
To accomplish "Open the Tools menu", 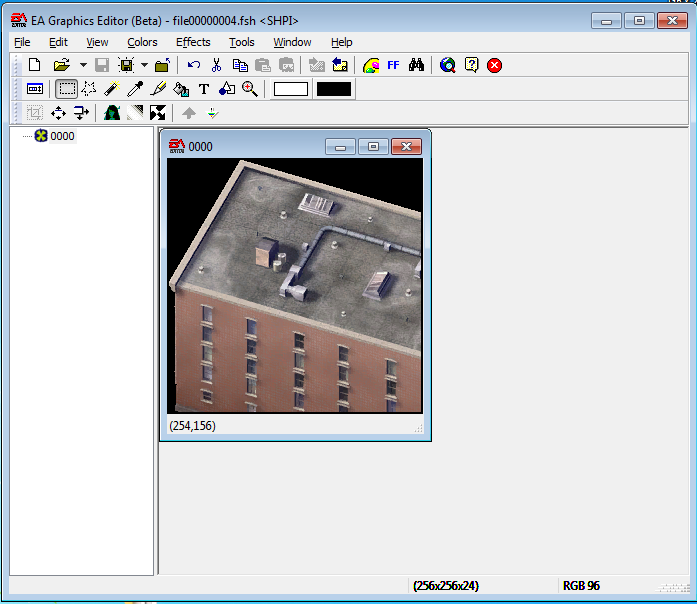I will [241, 42].
